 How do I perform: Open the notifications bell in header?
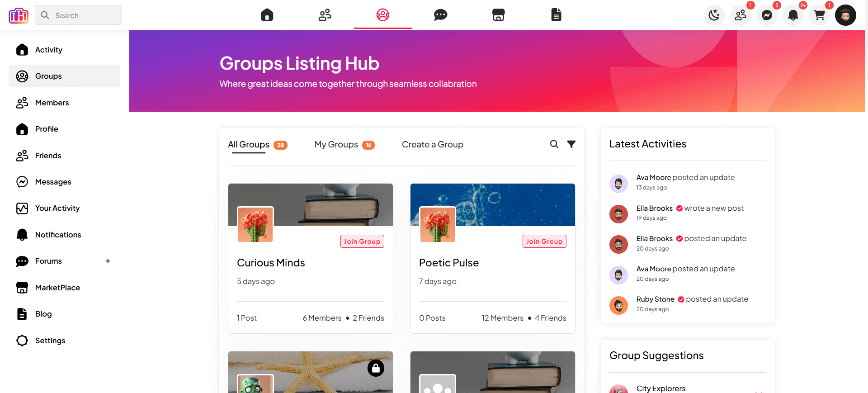point(793,15)
